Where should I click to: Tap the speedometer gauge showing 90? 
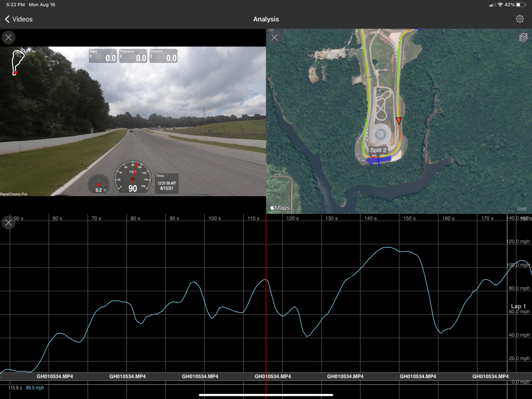point(133,177)
